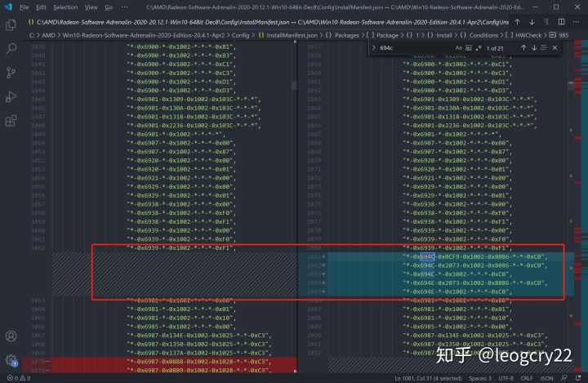The height and width of the screenshot is (383, 588).
Task: Open the Search view in activity bar
Action: [x=11, y=48]
